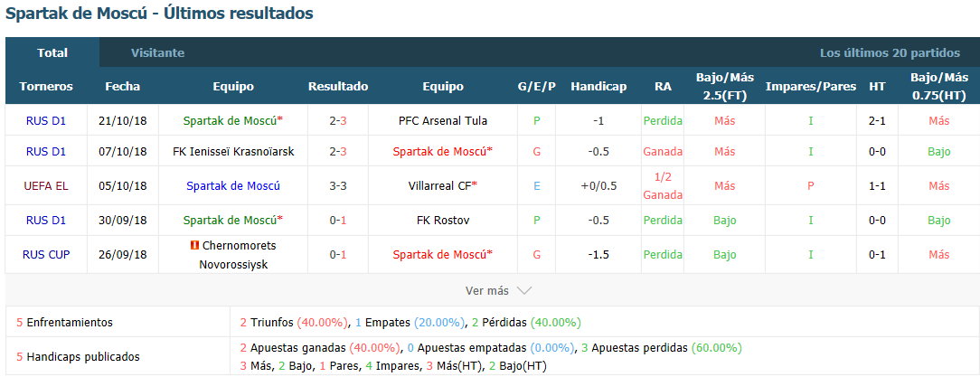Screen dimensions: 980x377
Task: Click the Handicap column header
Action: pyautogui.click(x=598, y=87)
